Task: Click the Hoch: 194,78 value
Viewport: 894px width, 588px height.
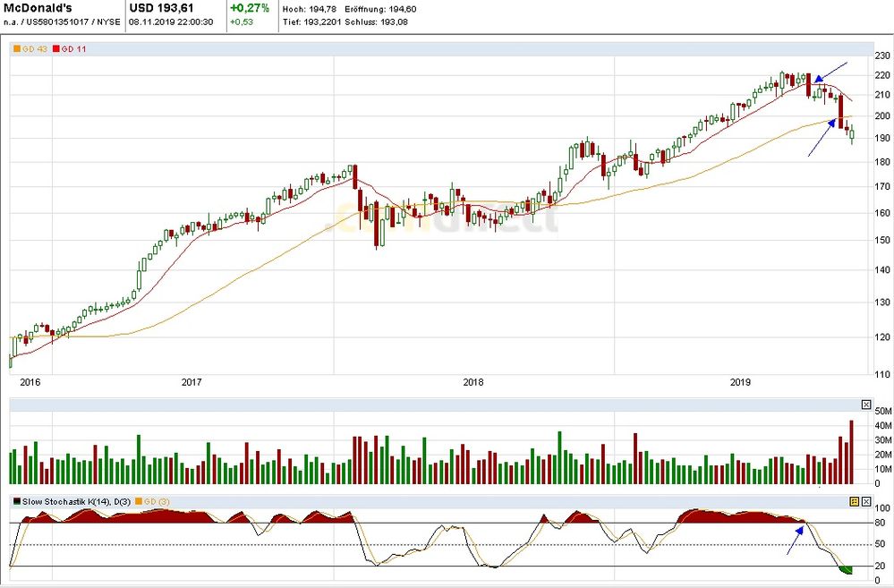Action: [310, 9]
